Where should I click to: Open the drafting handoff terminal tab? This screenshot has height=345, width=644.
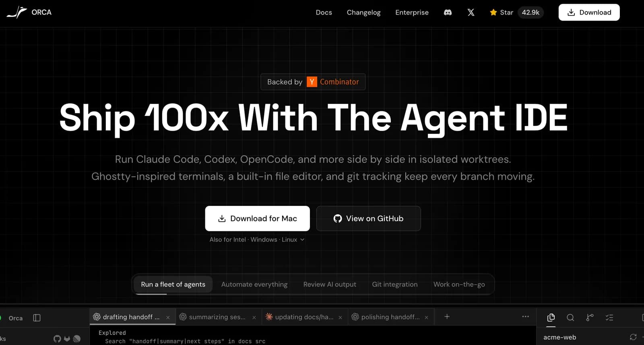tap(132, 317)
